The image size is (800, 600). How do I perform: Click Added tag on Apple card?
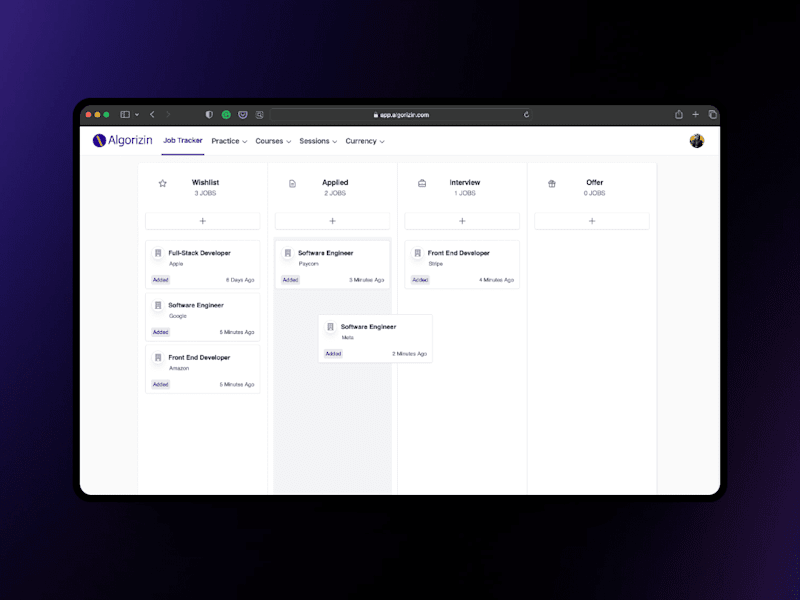161,280
